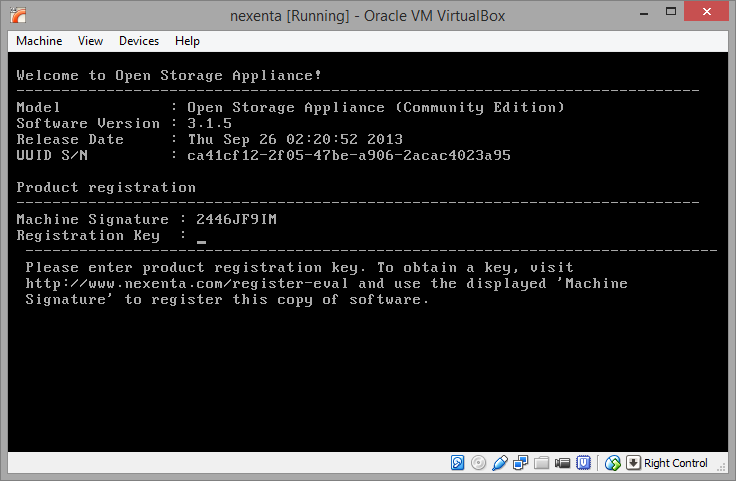This screenshot has width=736, height=481.
Task: Click the UUID S/N value
Action: (x=349, y=155)
